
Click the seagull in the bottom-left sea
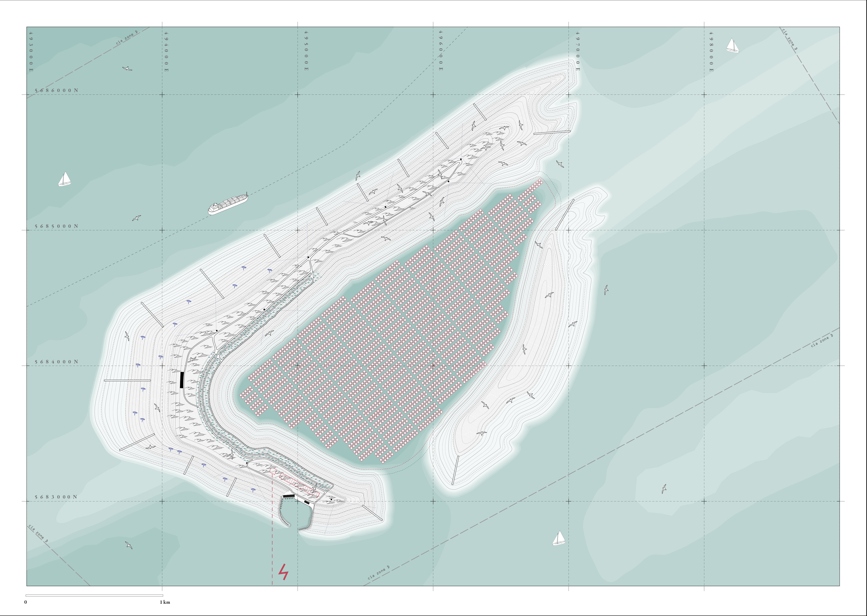pyautogui.click(x=129, y=545)
